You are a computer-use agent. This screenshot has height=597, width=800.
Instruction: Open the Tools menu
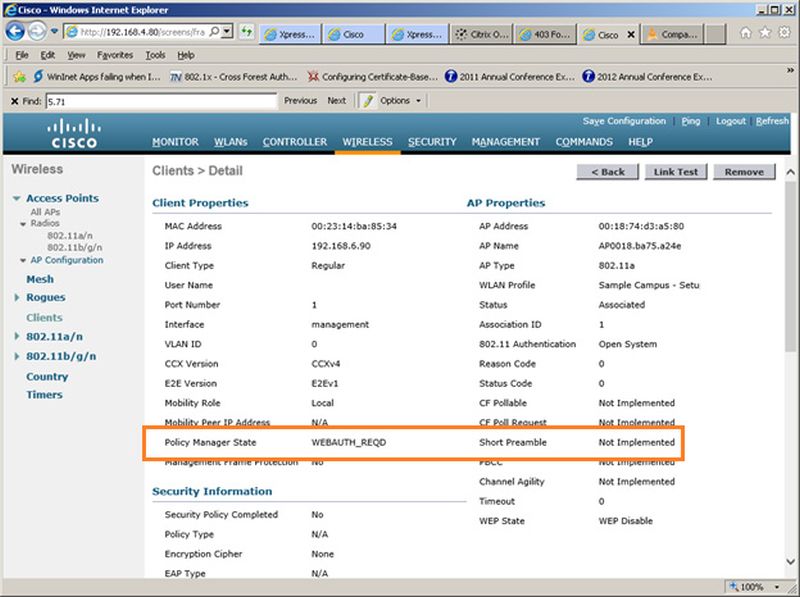point(155,55)
